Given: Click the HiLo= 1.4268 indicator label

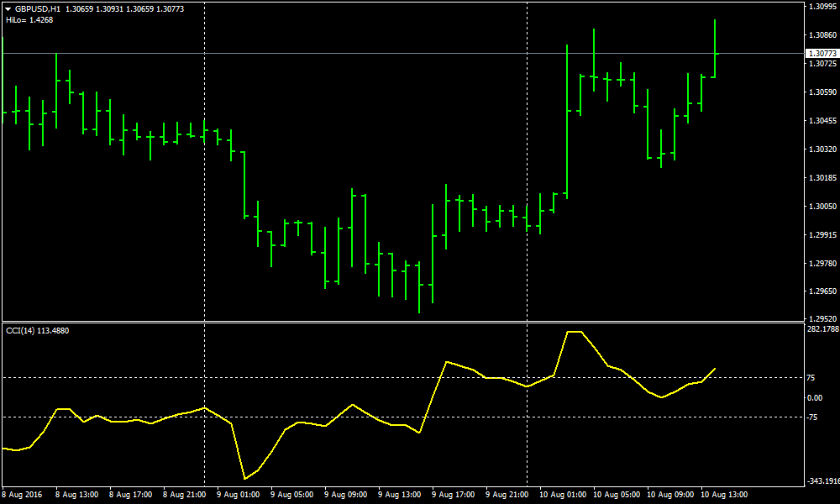Looking at the screenshot, I should coord(29,20).
